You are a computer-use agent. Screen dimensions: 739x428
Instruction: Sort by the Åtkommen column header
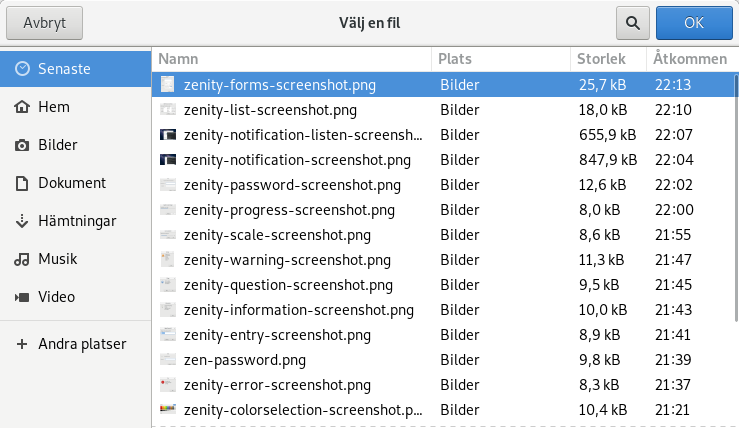point(690,59)
